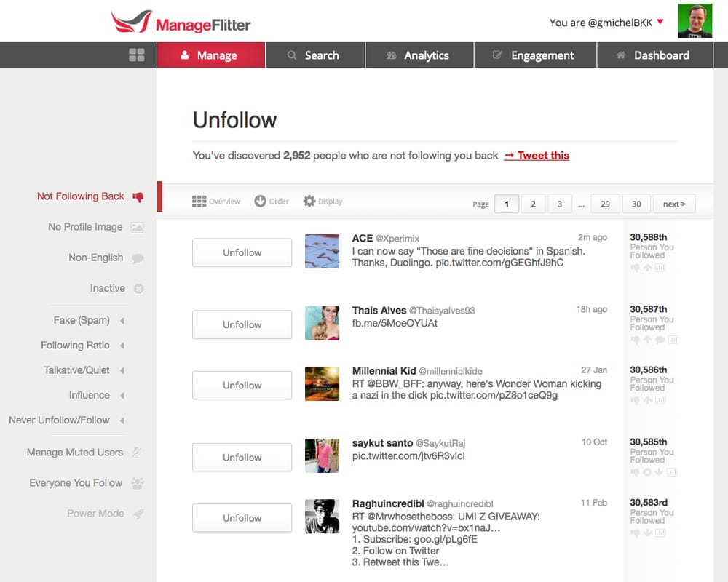Click bar chart icon under 30,585th
This screenshot has width=728, height=582.
click(x=671, y=472)
